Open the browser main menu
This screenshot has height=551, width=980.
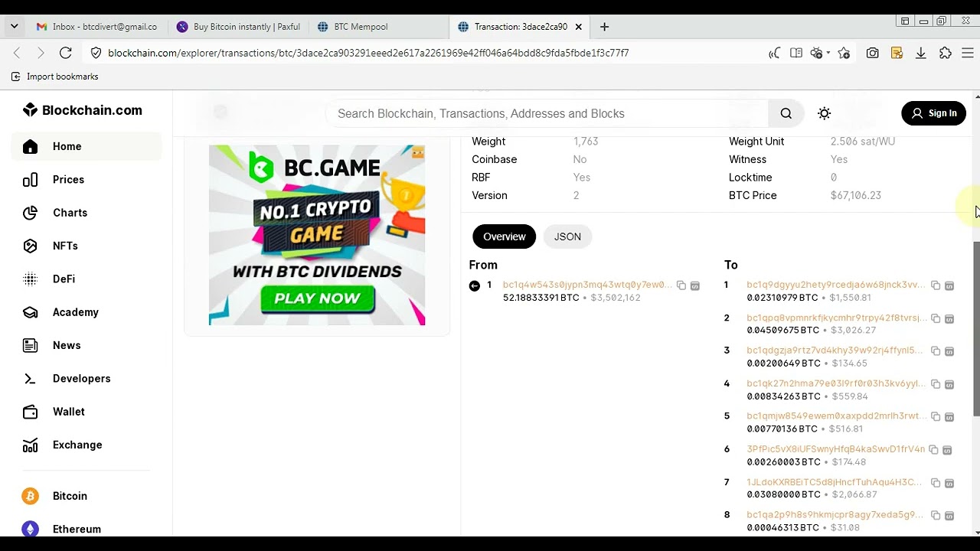(968, 53)
